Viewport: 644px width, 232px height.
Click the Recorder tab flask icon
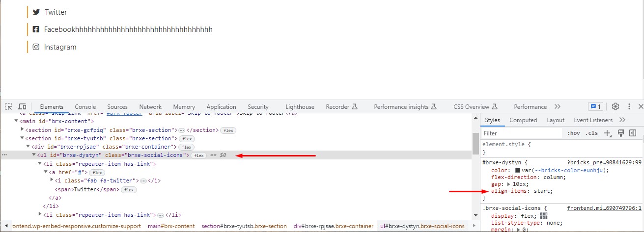point(355,106)
